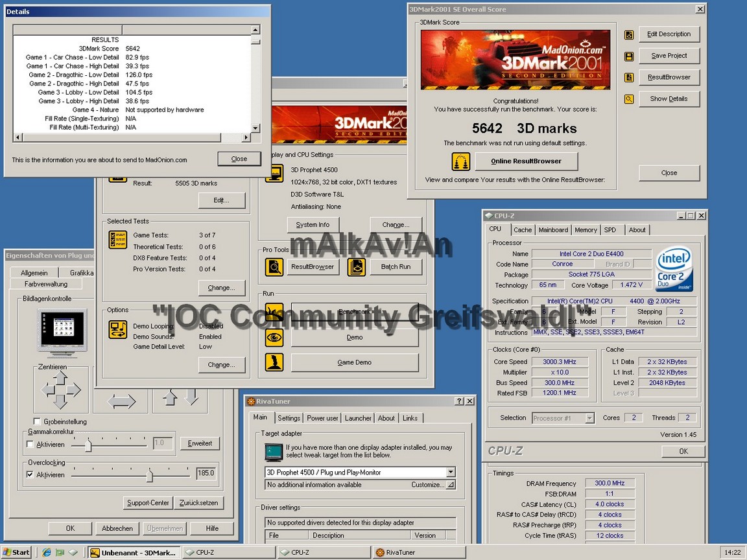Open the CPU-Z processor selection dropdown

coord(590,418)
